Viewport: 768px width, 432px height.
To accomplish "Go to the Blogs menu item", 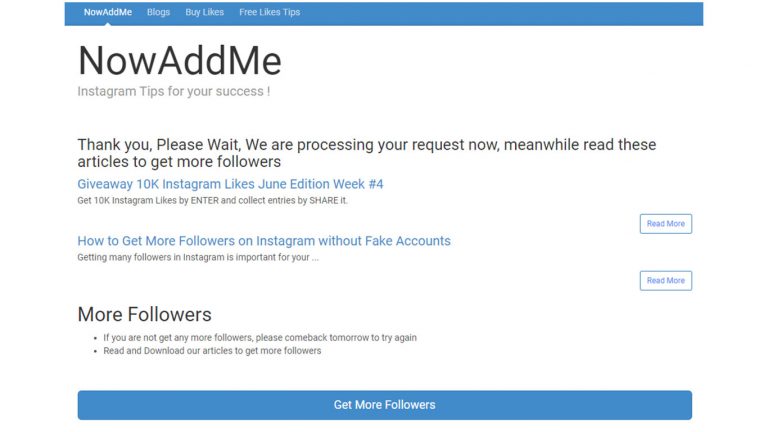I will pos(158,12).
